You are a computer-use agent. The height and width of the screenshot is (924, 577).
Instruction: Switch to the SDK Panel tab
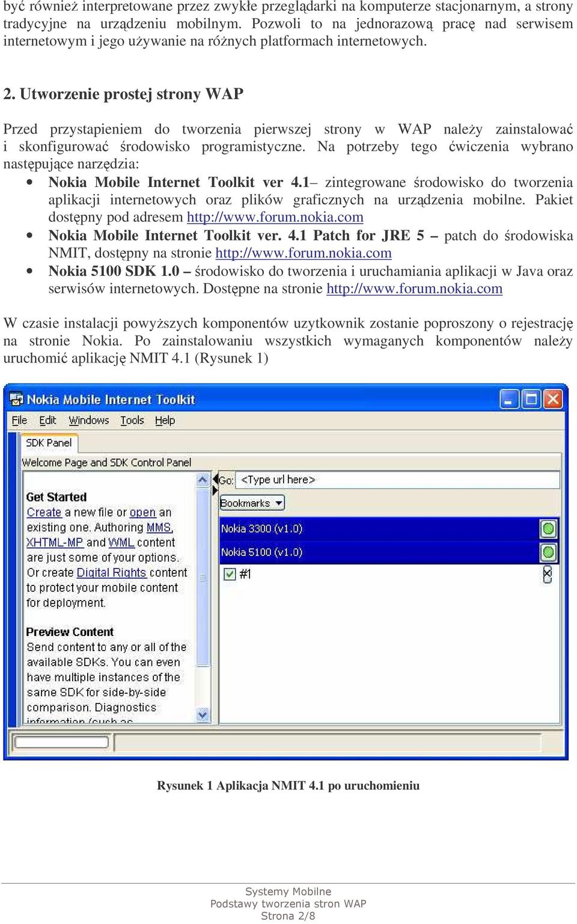click(x=49, y=443)
